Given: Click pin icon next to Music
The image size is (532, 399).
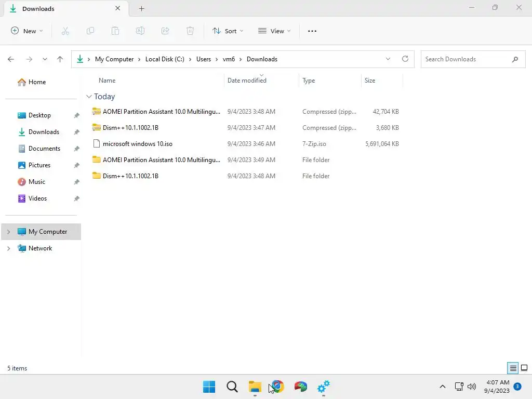Looking at the screenshot, I should (x=77, y=182).
